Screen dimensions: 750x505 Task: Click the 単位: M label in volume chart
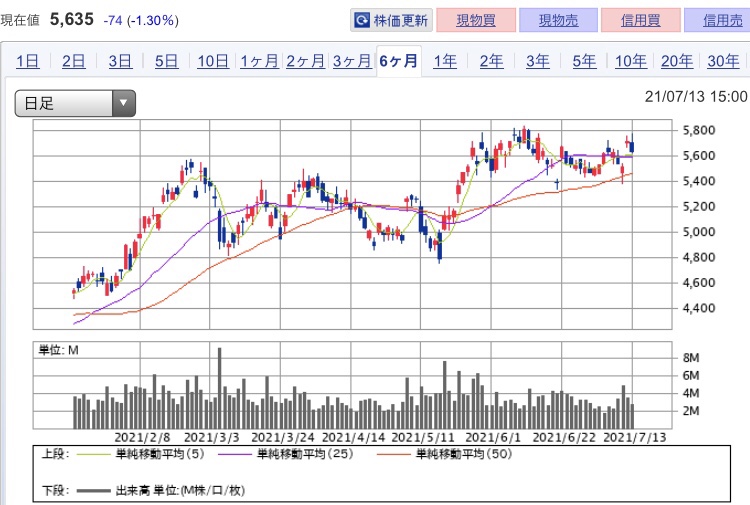coord(58,351)
